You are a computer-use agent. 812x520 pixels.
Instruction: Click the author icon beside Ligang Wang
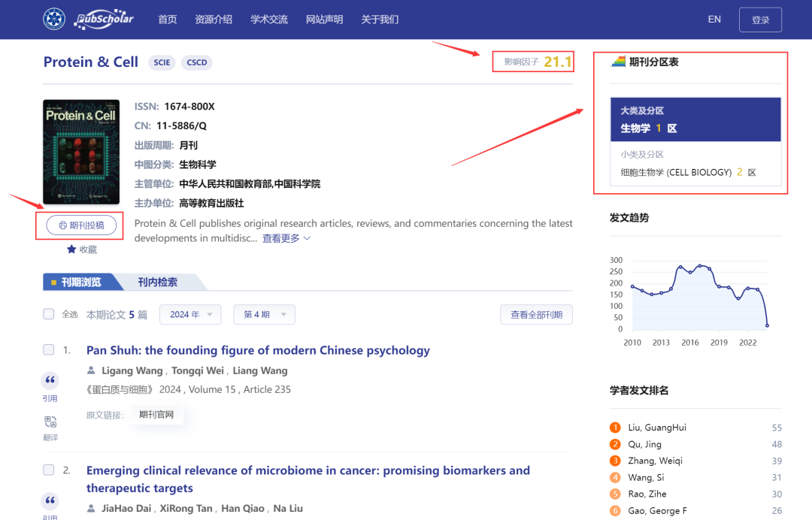point(91,370)
